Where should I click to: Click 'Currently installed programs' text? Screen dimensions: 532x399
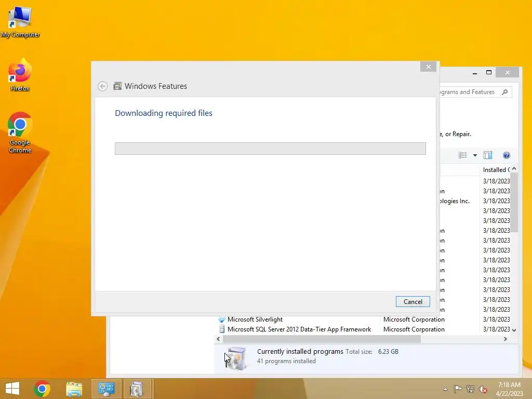click(300, 352)
